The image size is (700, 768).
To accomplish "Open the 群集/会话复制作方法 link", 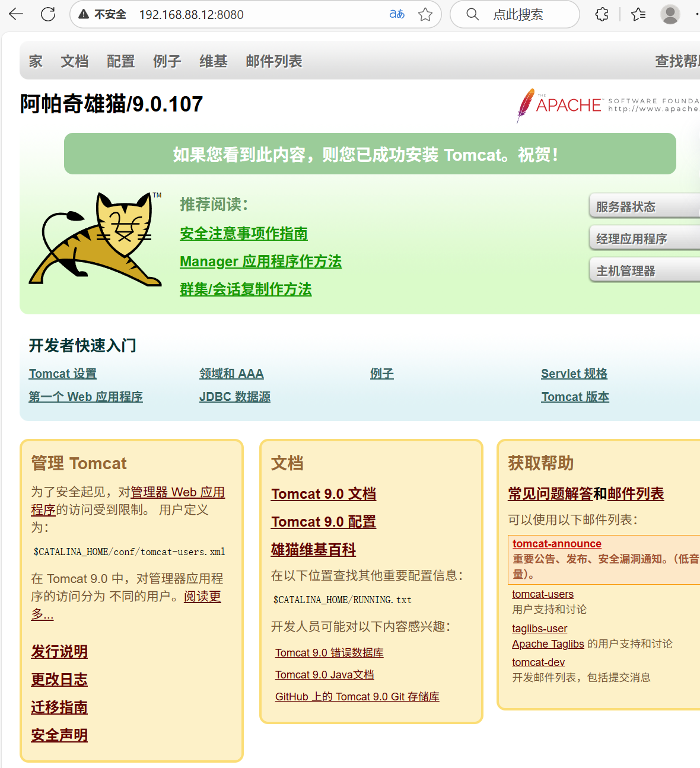I will pos(246,289).
